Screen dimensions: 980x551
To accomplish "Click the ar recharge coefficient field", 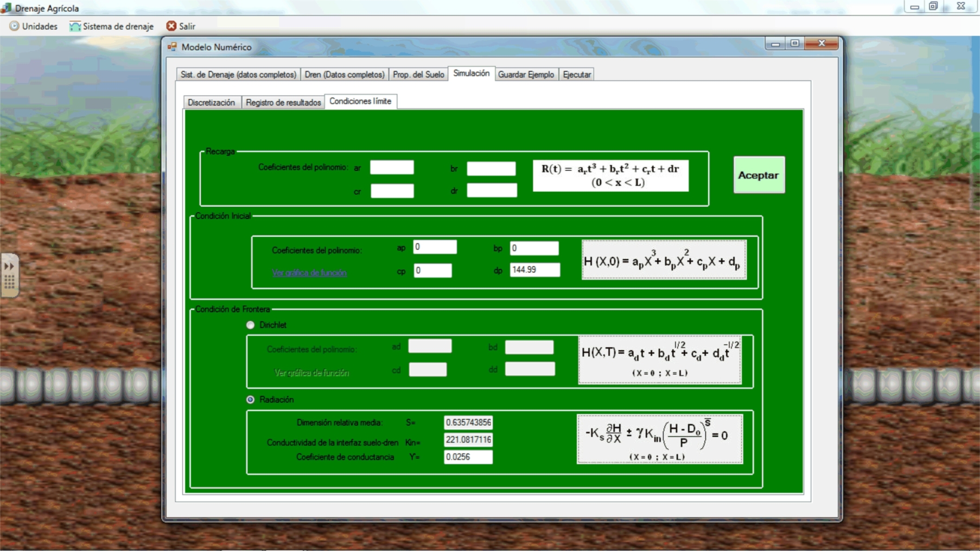I will pos(392,168).
